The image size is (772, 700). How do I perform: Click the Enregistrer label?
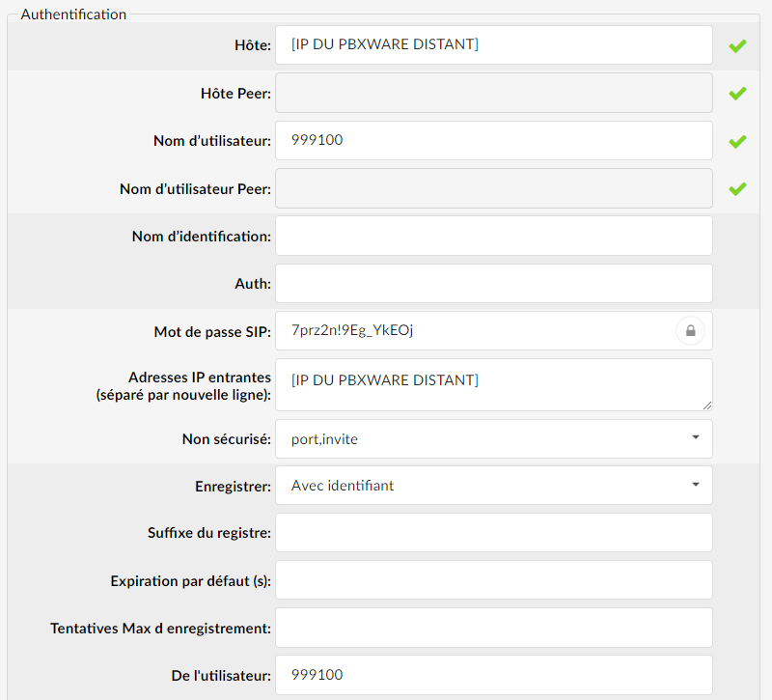point(233,487)
